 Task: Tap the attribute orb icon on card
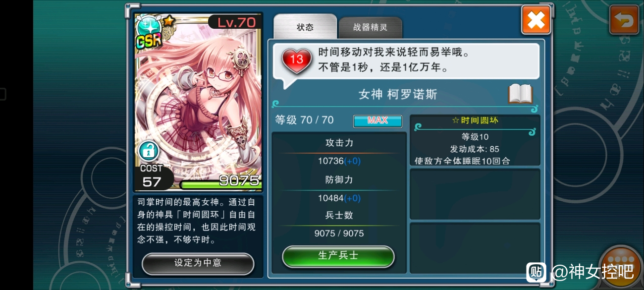coord(147,25)
